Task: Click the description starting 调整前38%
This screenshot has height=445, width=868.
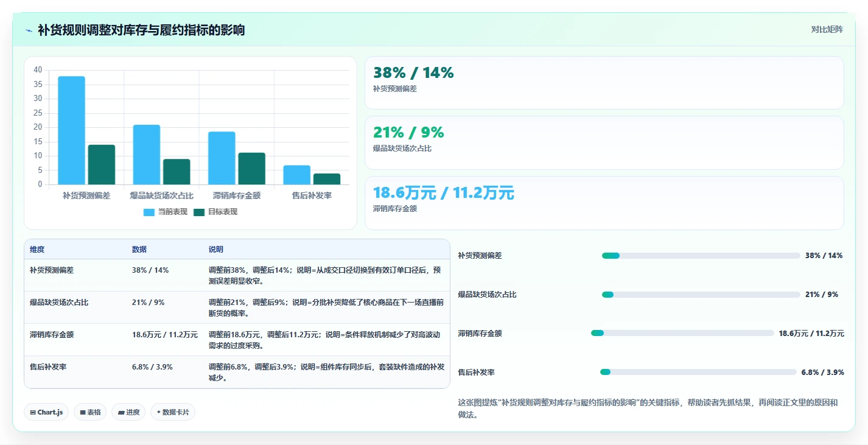Action: [x=325, y=275]
